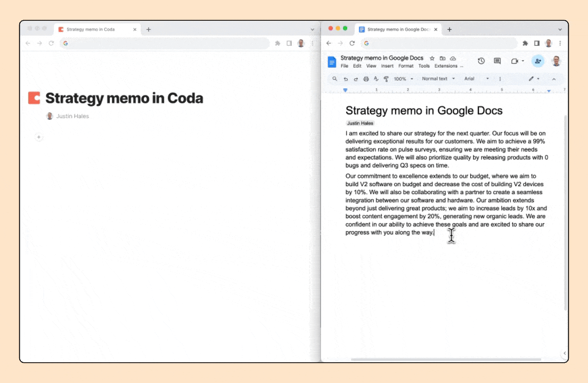
Task: Click the Docs vertical scrollbar
Action: (x=566, y=213)
